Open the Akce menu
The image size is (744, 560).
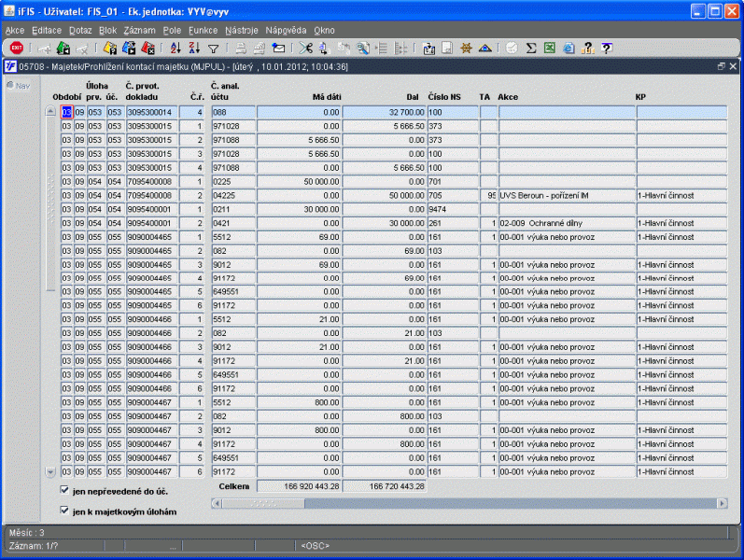point(15,31)
